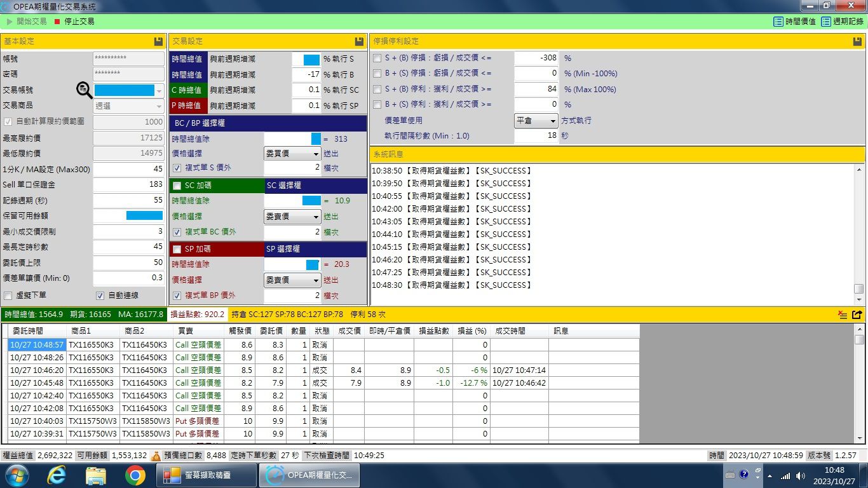Click the 停止交易 button

(x=74, y=22)
